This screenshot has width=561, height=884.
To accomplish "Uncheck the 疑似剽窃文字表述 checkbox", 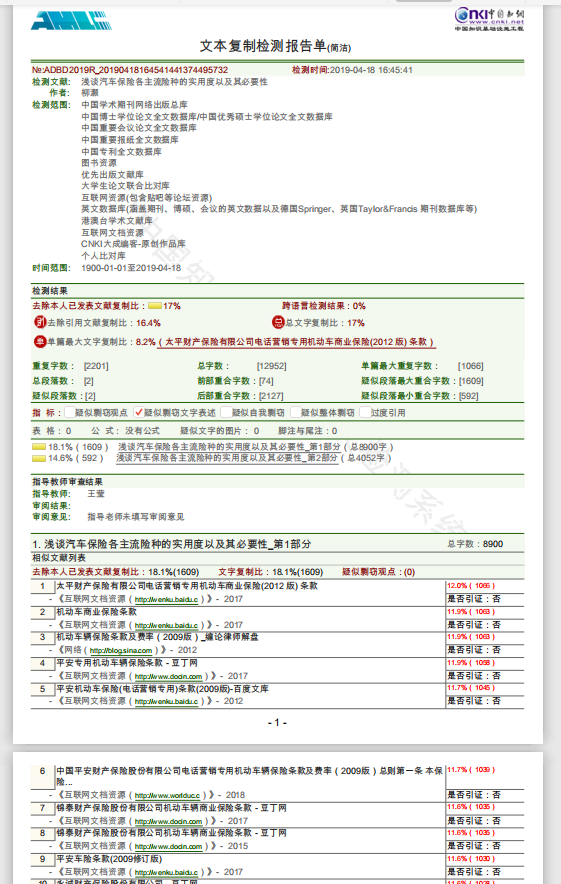I will click(139, 412).
